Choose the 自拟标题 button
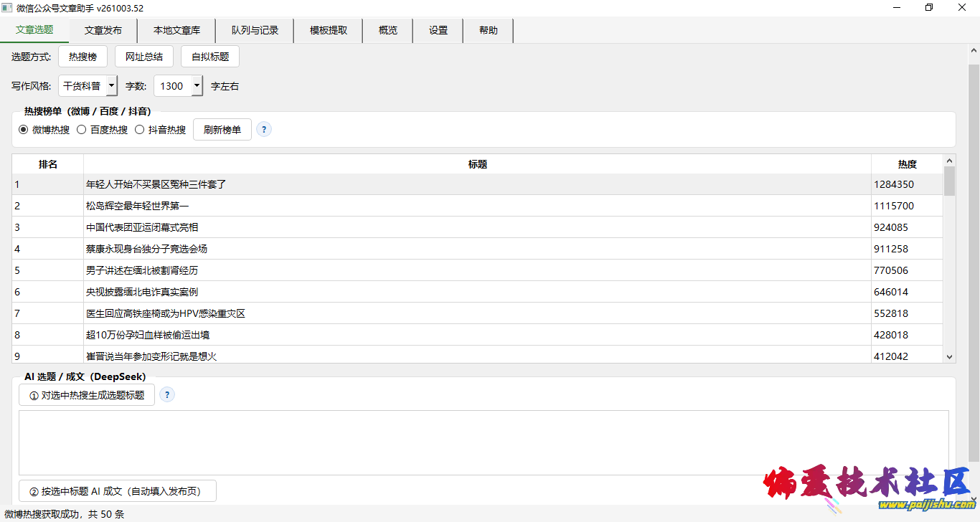This screenshot has height=522, width=980. tap(210, 57)
